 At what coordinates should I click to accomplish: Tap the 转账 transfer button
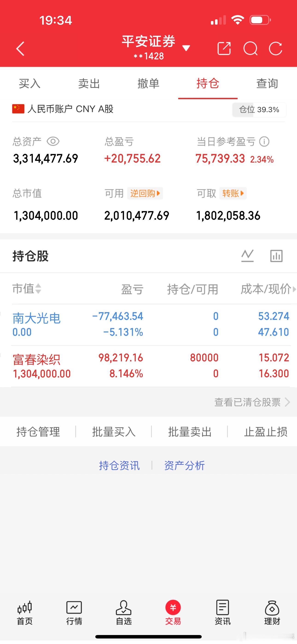(x=233, y=193)
